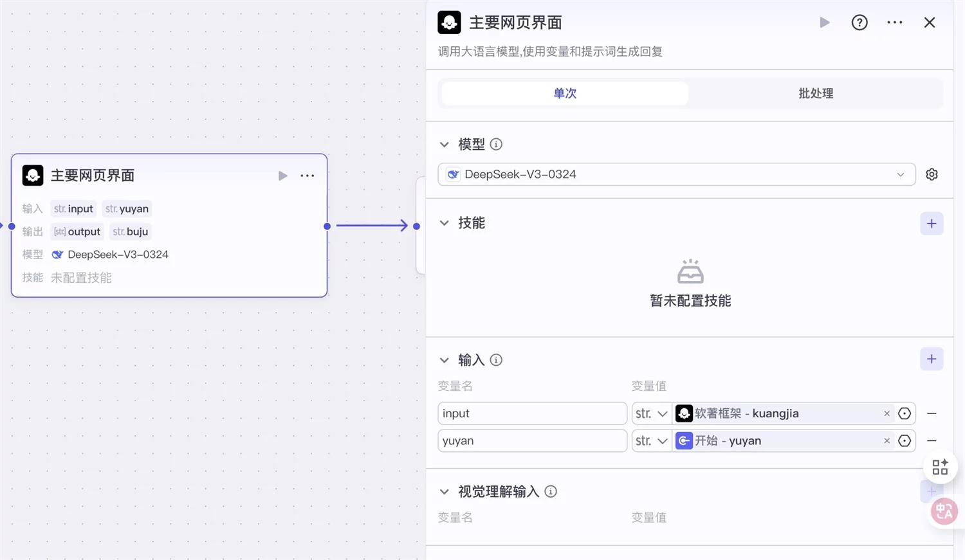Run the node using the panel play icon

[x=825, y=22]
